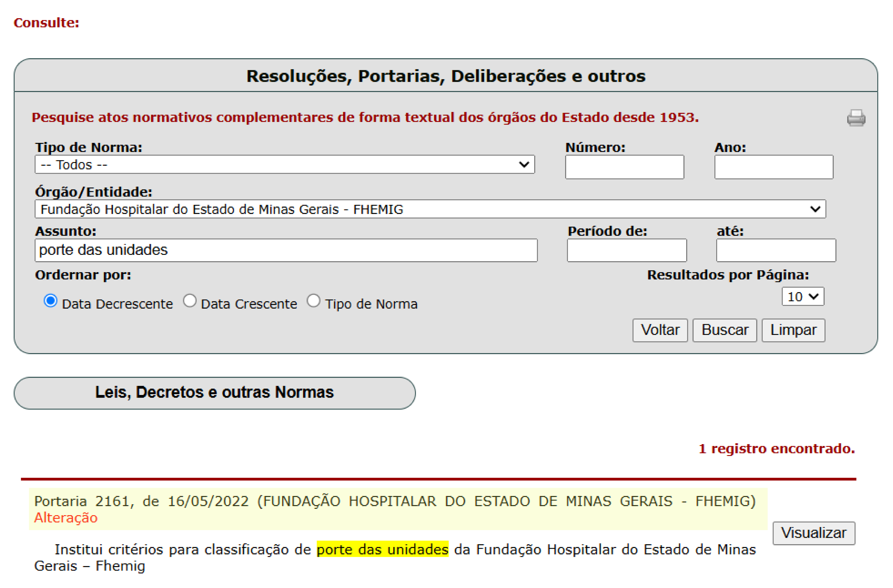This screenshot has height=588, width=893.
Task: Click the Assunto text field
Action: click(x=286, y=250)
